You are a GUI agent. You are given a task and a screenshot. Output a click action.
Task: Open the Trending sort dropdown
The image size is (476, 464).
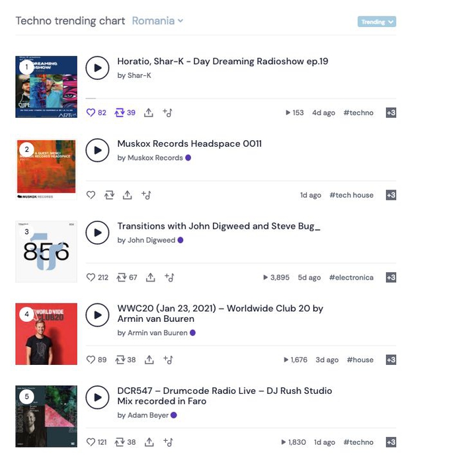377,22
